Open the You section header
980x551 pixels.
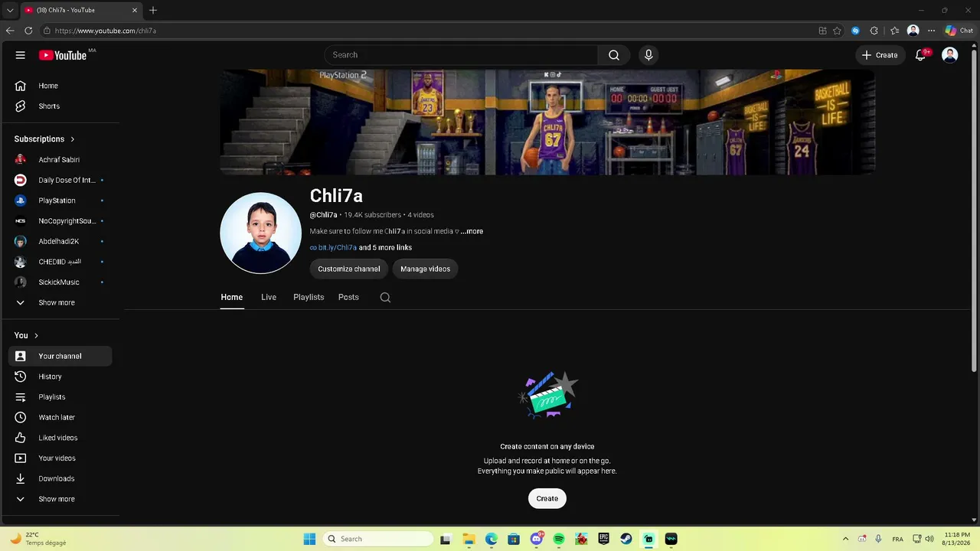coord(26,335)
